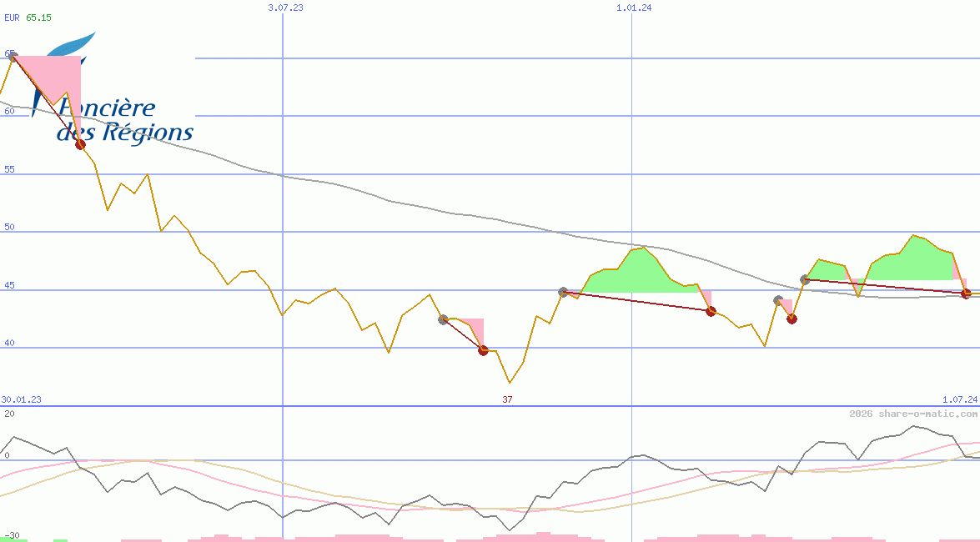The width and height of the screenshot is (980, 542).
Task: Select gray marker where first green area begins
Action: [x=563, y=292]
